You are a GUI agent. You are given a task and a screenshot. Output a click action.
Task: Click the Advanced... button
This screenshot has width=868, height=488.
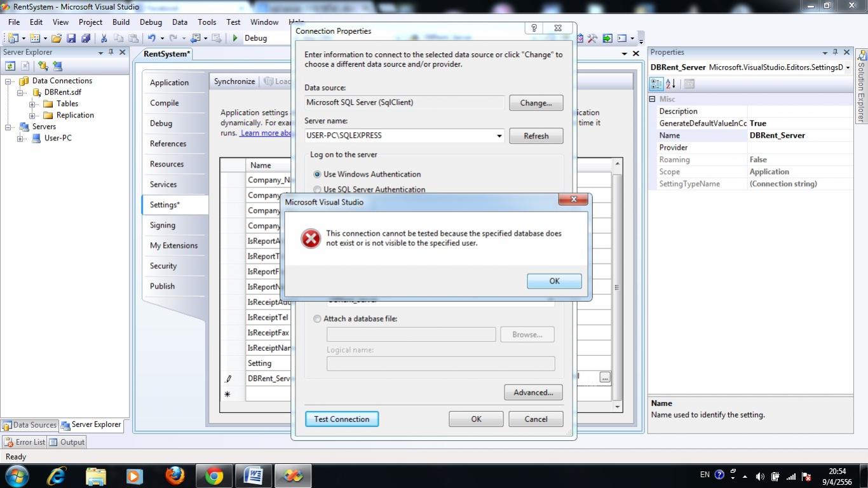[x=533, y=393]
